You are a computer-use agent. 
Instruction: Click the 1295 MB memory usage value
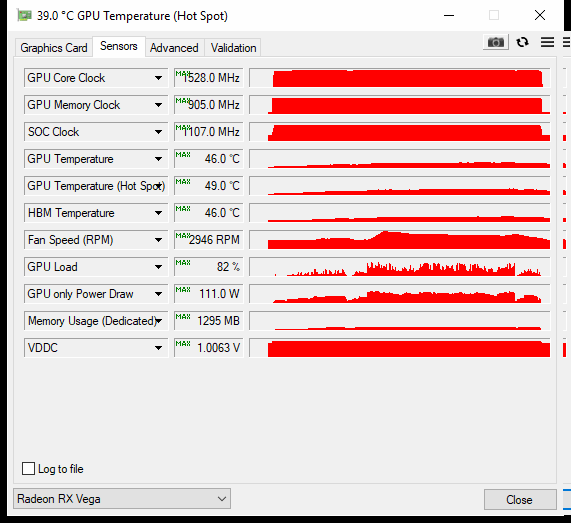click(209, 321)
